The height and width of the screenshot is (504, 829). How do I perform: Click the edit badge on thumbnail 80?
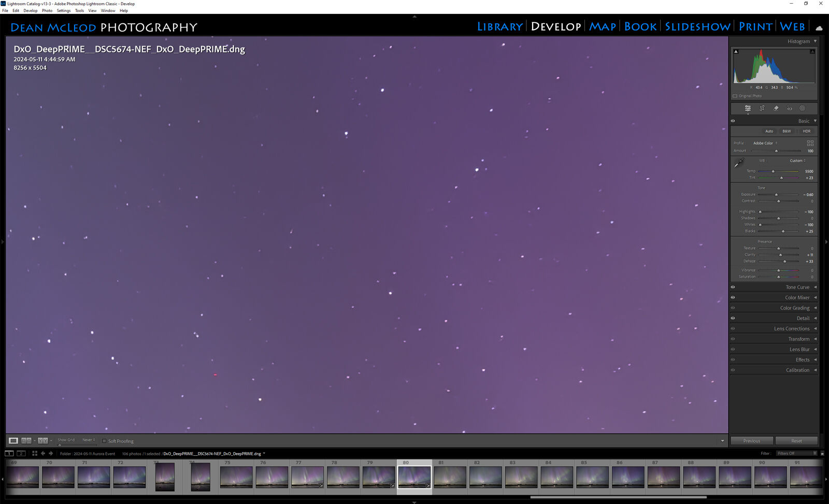[428, 485]
